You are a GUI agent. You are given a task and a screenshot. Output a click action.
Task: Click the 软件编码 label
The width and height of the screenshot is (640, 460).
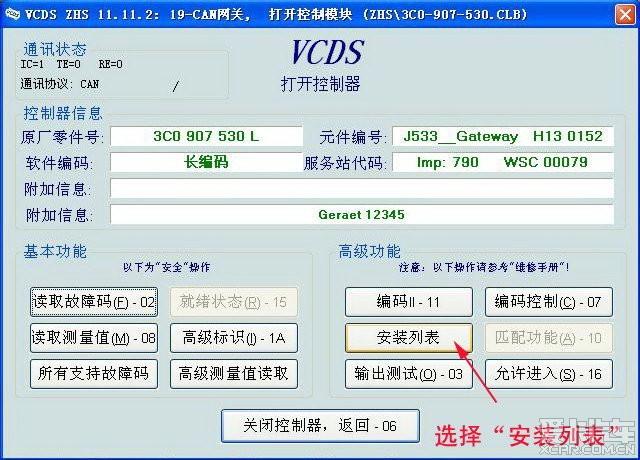[x=60, y=163]
